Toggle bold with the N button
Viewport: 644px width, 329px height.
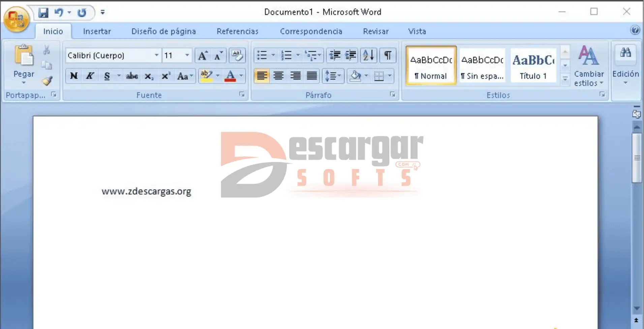coord(74,76)
